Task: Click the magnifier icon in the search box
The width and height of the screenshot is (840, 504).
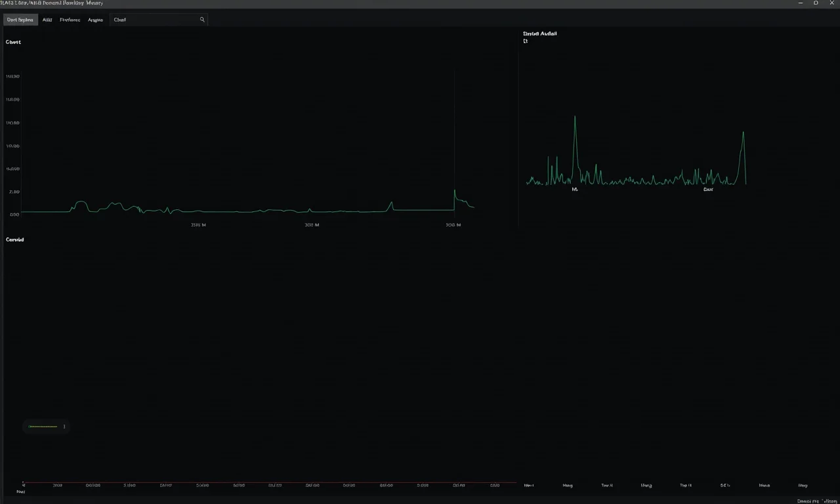Action: click(x=202, y=20)
